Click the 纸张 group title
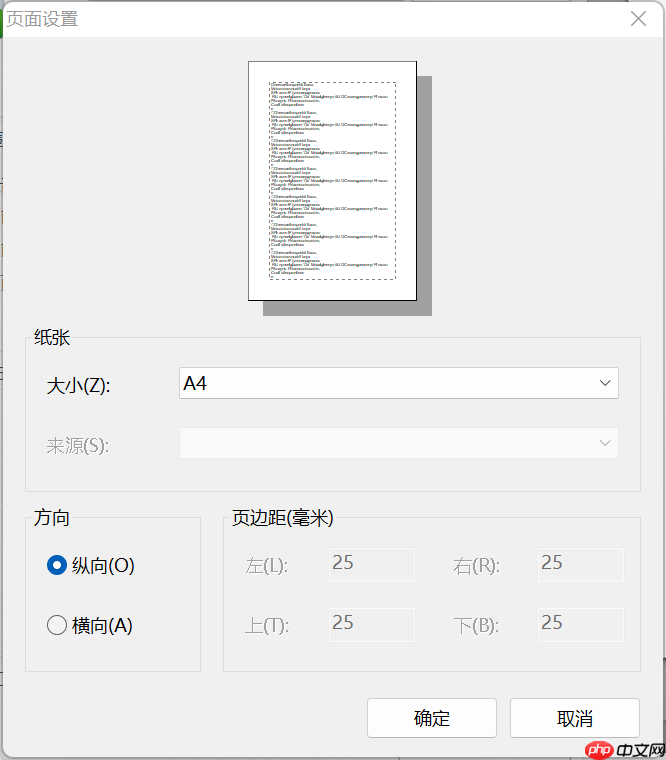 52,337
